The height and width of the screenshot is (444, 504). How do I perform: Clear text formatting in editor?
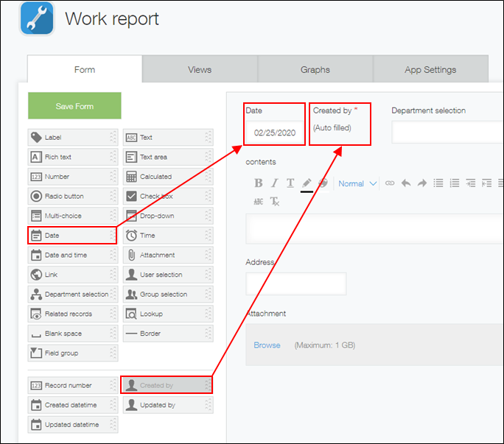[x=275, y=202]
